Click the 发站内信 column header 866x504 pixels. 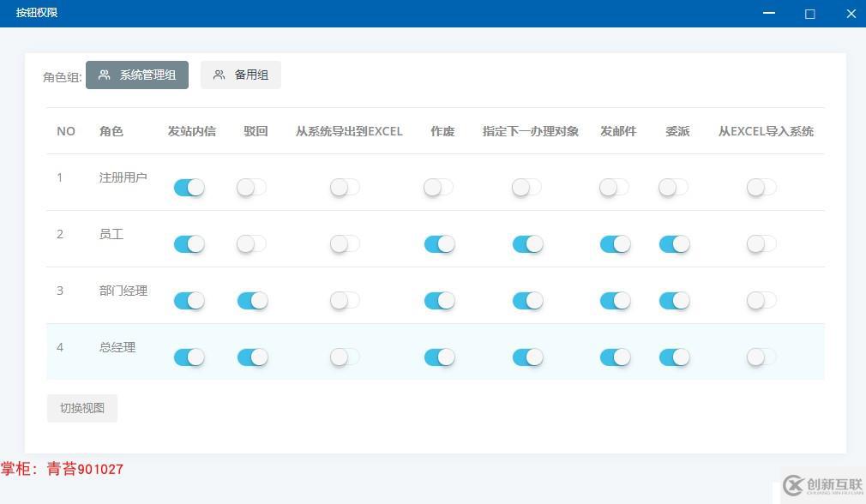coord(192,131)
